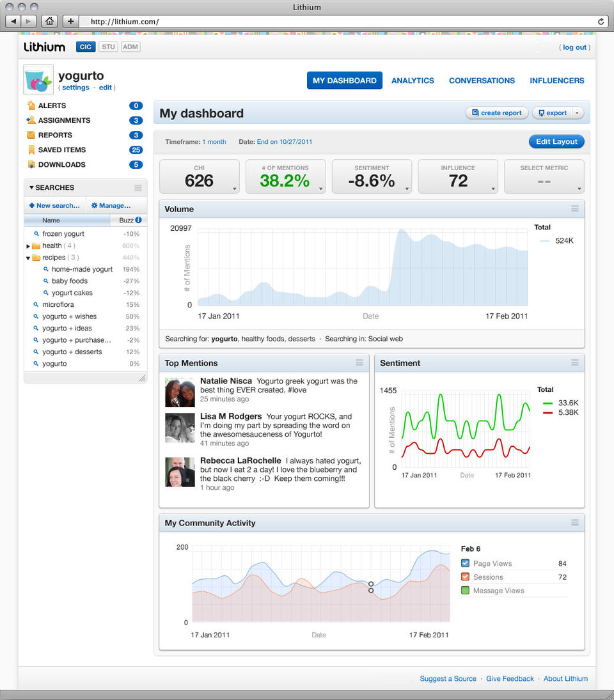Collapse the Searches panel triangle
Screen dimensions: 614x700
coord(31,187)
